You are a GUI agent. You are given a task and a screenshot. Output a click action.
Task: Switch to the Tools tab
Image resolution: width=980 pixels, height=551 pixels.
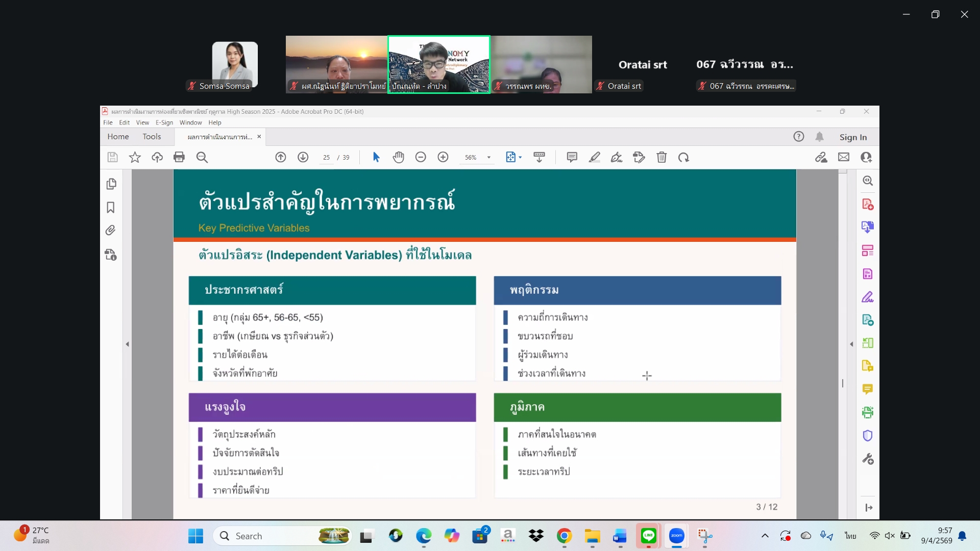point(152,137)
